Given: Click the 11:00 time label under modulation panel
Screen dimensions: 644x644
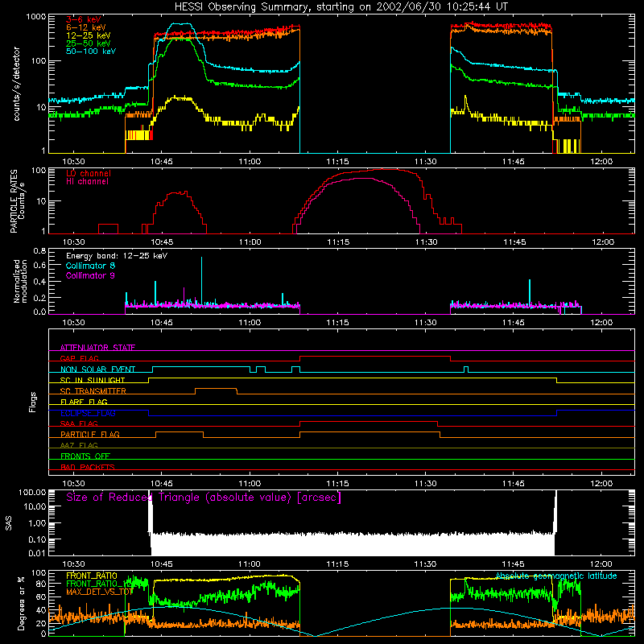Looking at the screenshot, I should click(250, 323).
